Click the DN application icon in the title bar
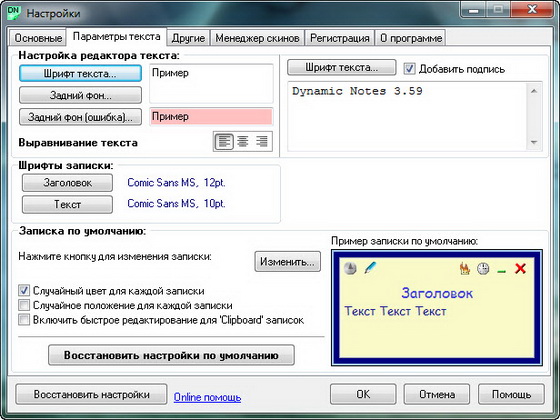Image resolution: width=560 pixels, height=420 pixels. (x=14, y=13)
